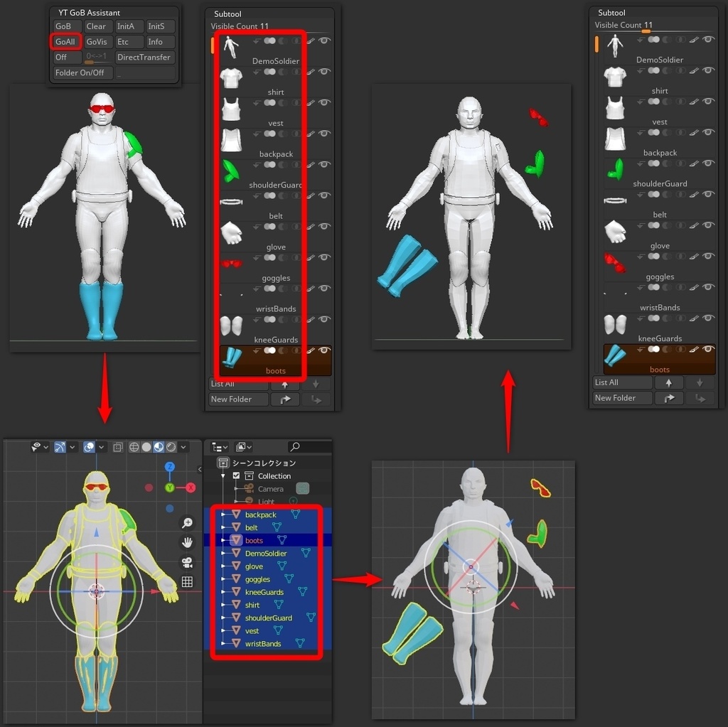Viewport: 728px width, 727px height.
Task: Click the Scene Collection icon in the outliner
Action: pyautogui.click(x=224, y=462)
